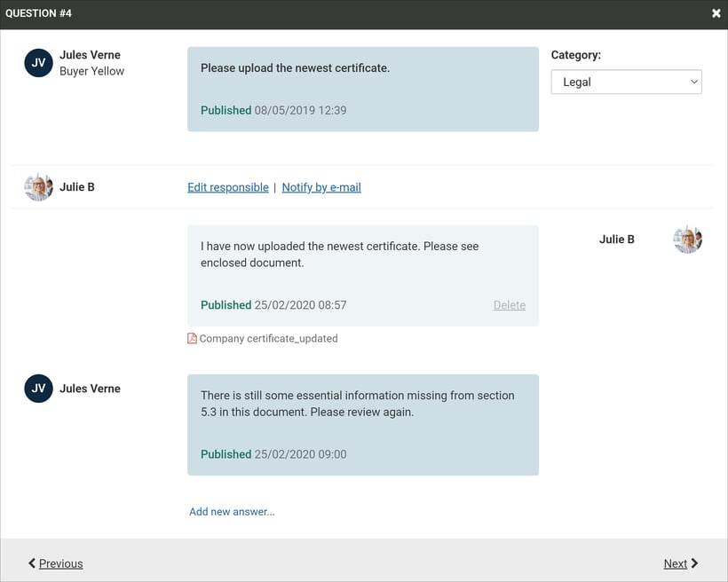The width and height of the screenshot is (728, 582).
Task: Click Julie B's avatar in the responsible row
Action: click(x=38, y=186)
